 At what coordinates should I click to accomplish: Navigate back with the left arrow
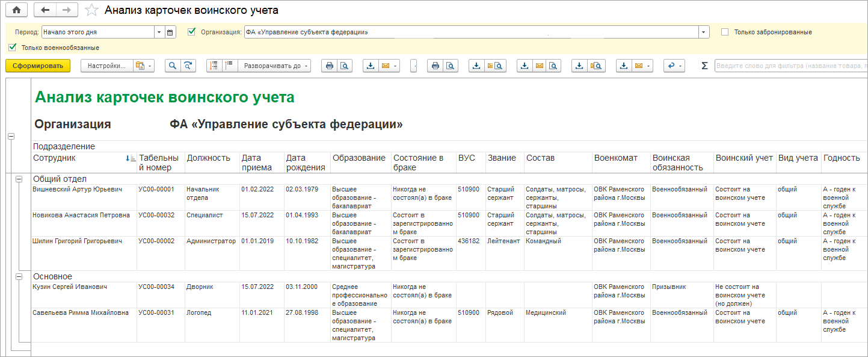pyautogui.click(x=45, y=10)
